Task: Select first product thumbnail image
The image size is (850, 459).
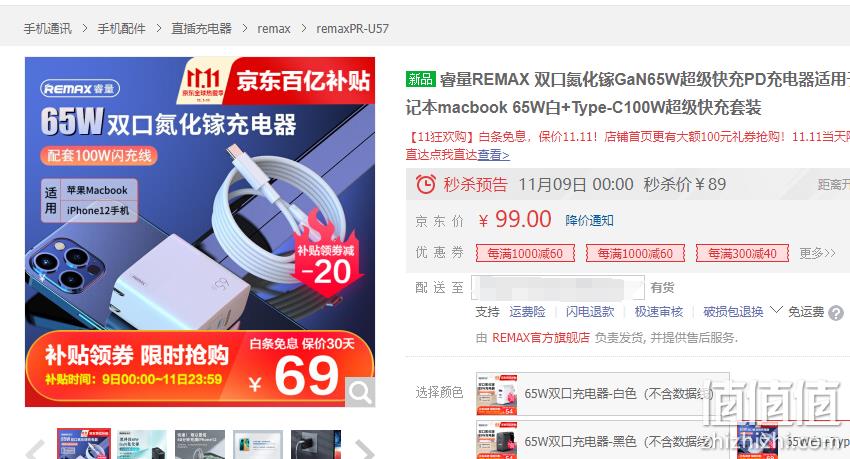Action: 84,444
